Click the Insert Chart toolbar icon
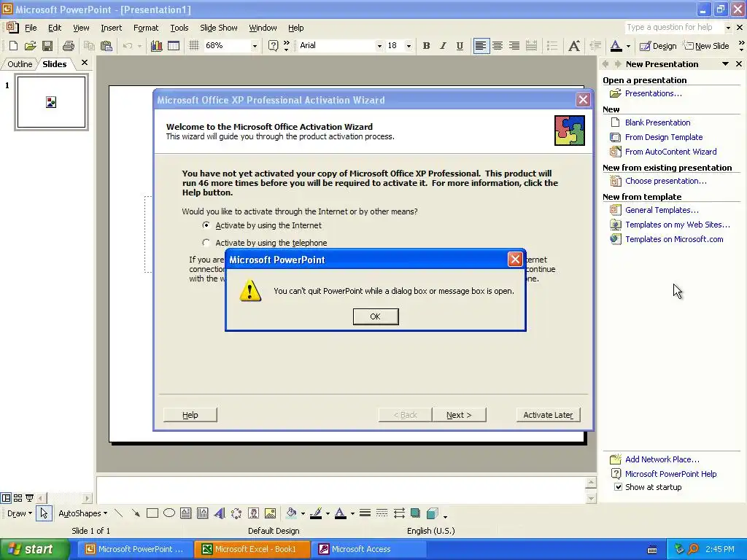Screen dimensions: 747x560 (156, 46)
